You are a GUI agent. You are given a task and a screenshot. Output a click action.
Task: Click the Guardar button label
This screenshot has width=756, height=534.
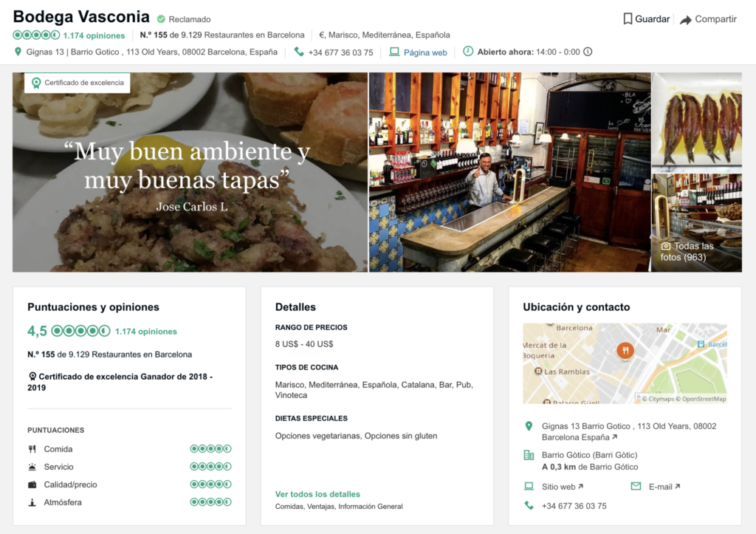pyautogui.click(x=653, y=18)
